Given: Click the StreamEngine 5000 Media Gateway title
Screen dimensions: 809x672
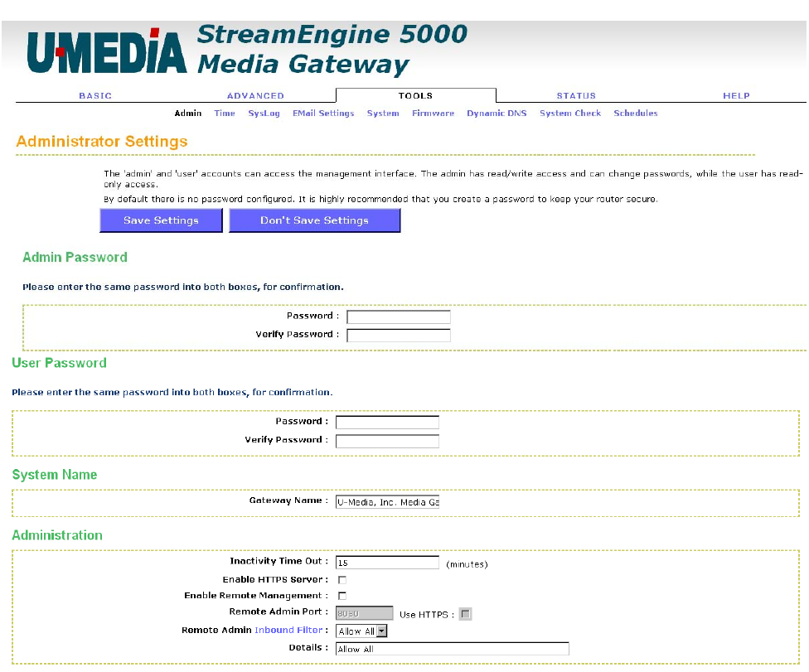Looking at the screenshot, I should point(332,50).
